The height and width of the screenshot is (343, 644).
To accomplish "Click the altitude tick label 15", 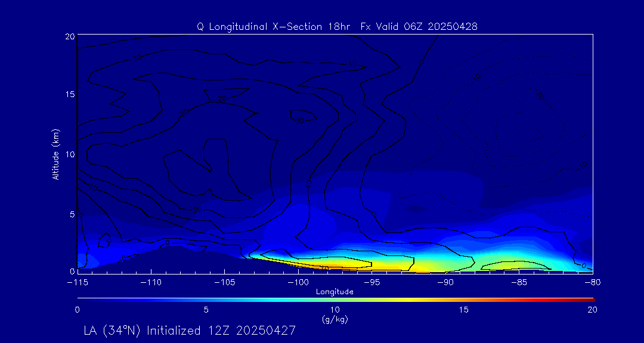I will pyautogui.click(x=70, y=94).
